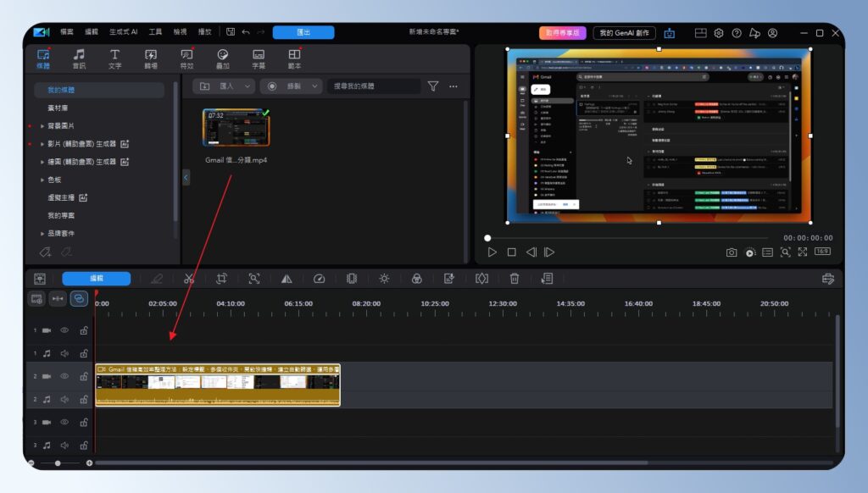Click the trash delete icon above timeline
Image resolution: width=868 pixels, height=493 pixels.
coord(514,278)
